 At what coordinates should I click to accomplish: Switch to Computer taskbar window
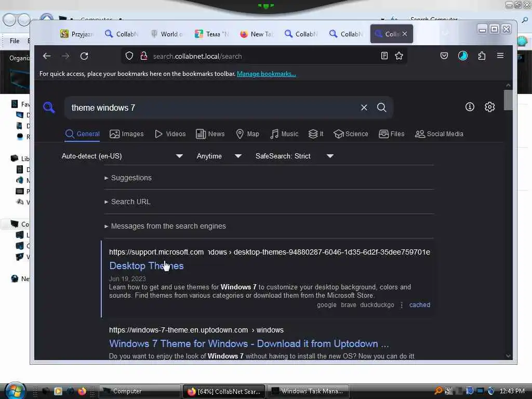coord(139,391)
